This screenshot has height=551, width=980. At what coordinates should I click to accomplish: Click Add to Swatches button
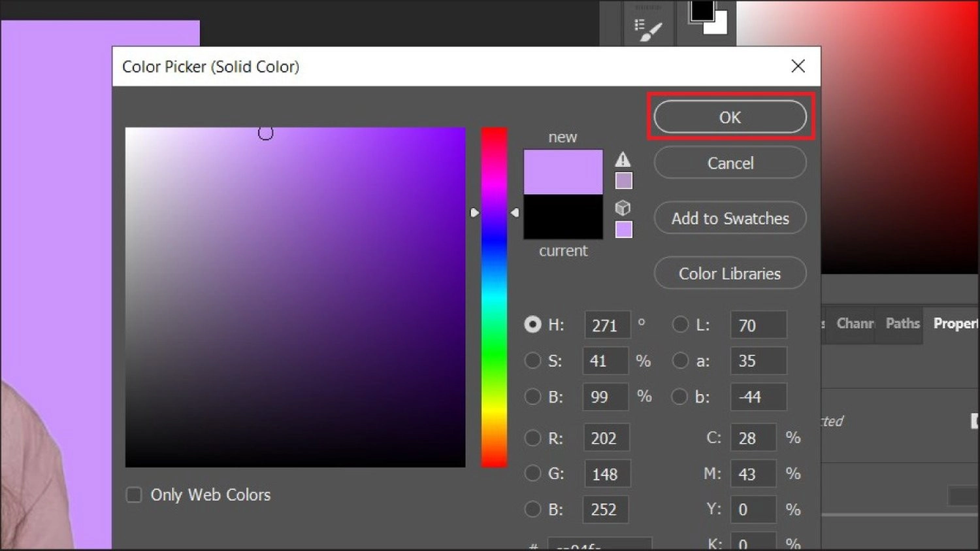730,218
